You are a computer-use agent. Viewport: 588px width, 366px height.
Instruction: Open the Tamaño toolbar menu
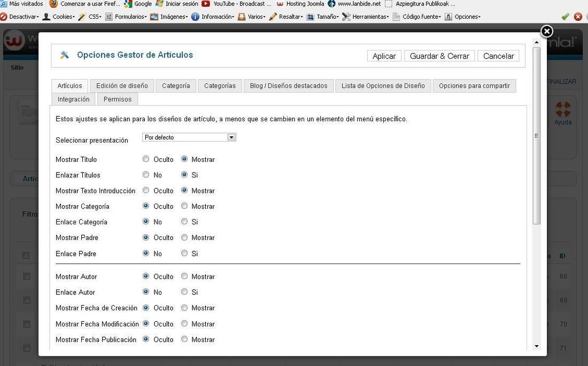point(322,17)
